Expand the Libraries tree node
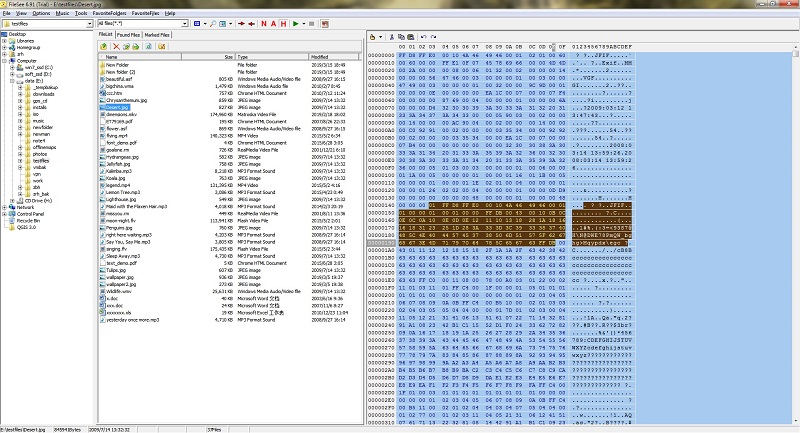Image resolution: width=800 pixels, height=433 pixels. click(x=5, y=41)
